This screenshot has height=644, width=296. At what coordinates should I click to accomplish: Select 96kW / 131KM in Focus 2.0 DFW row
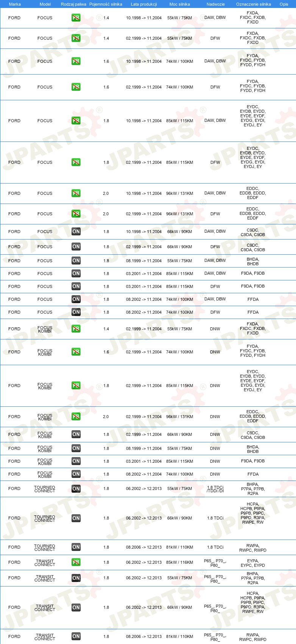pyautogui.click(x=179, y=214)
